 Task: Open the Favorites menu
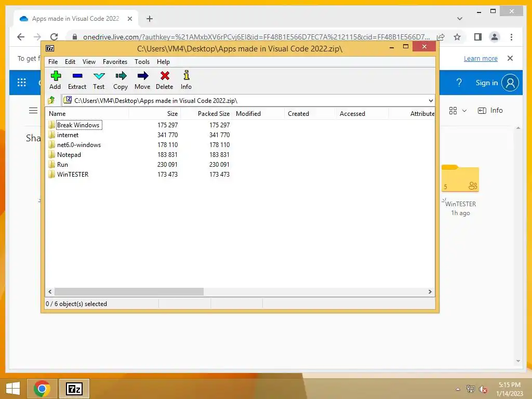[115, 62]
